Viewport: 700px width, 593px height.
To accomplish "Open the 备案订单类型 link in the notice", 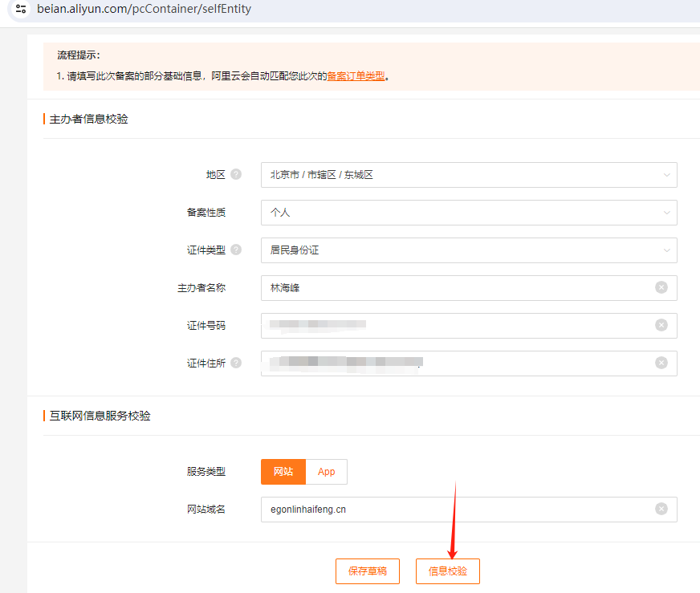I will point(355,75).
